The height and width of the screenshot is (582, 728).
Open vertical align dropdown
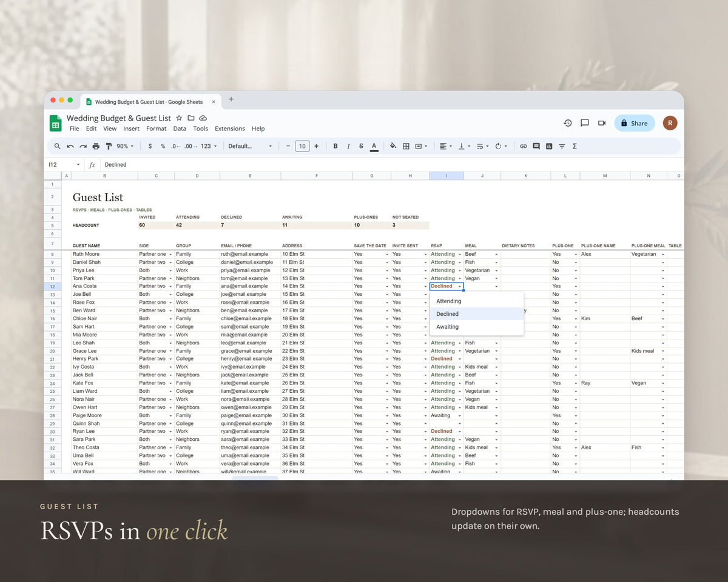click(x=464, y=146)
